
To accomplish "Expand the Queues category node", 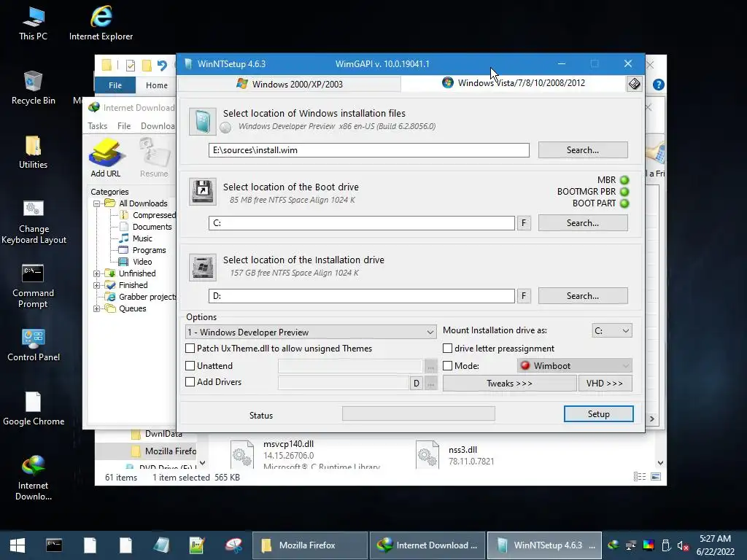I will 97,308.
